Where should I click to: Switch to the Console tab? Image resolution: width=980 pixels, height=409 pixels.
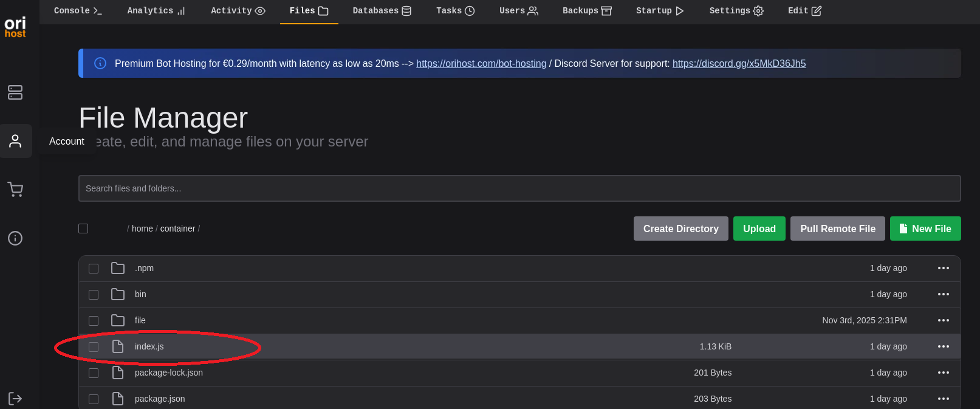[78, 11]
